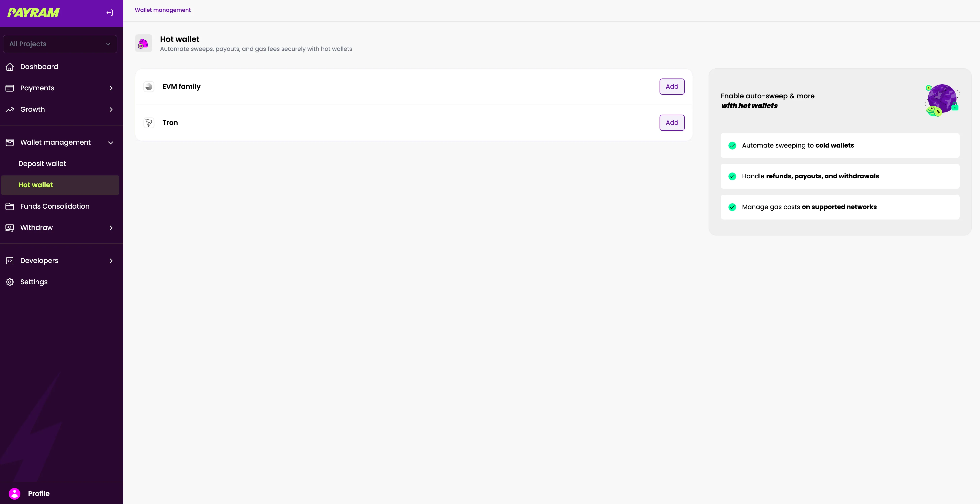Click the Developers code icon
The height and width of the screenshot is (504, 980).
point(10,261)
